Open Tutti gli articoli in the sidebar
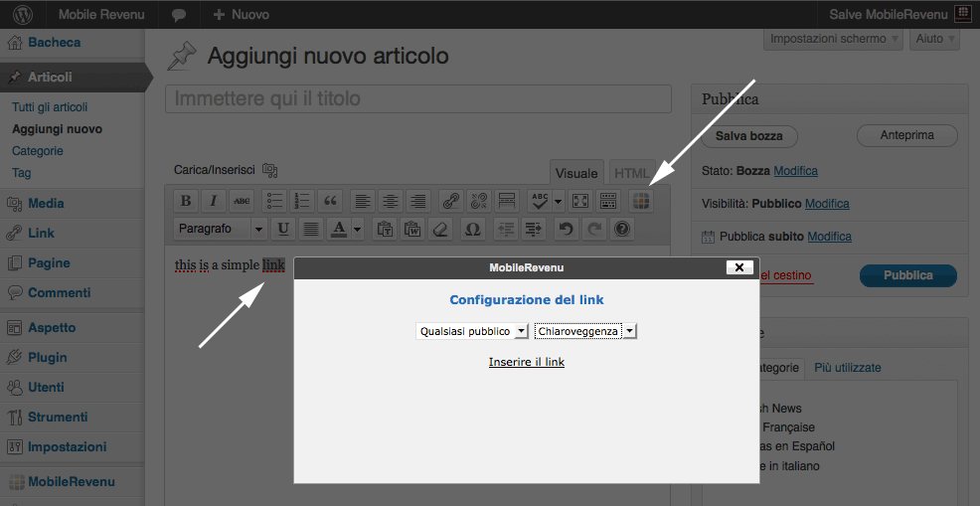 50,107
